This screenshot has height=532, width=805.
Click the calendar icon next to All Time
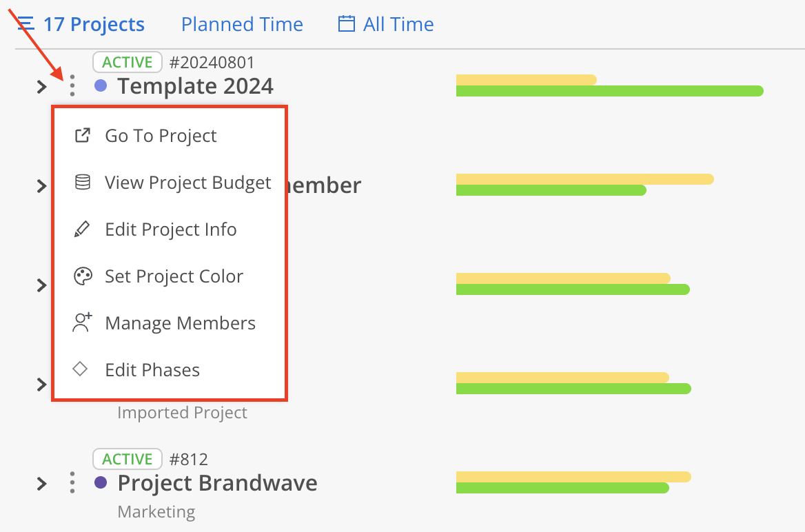(346, 25)
